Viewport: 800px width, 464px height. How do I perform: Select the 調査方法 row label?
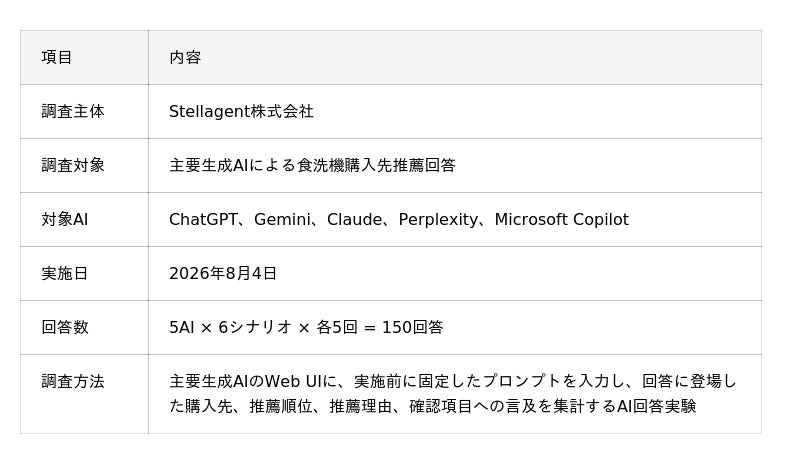coord(73,381)
